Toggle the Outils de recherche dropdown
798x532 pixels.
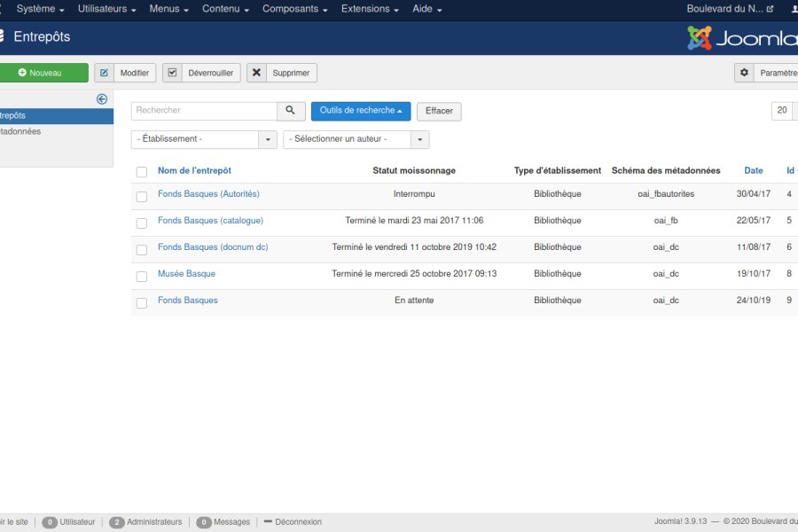click(360, 111)
